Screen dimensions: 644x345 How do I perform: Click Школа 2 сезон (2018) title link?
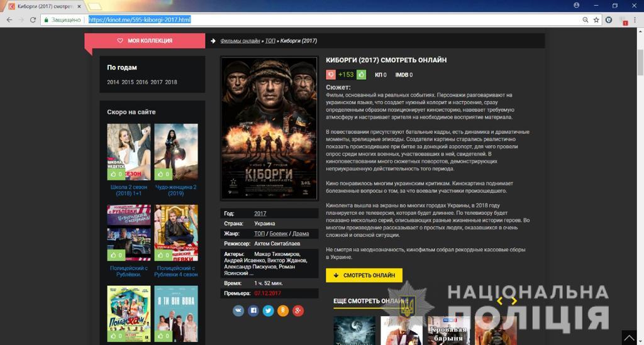pyautogui.click(x=128, y=190)
